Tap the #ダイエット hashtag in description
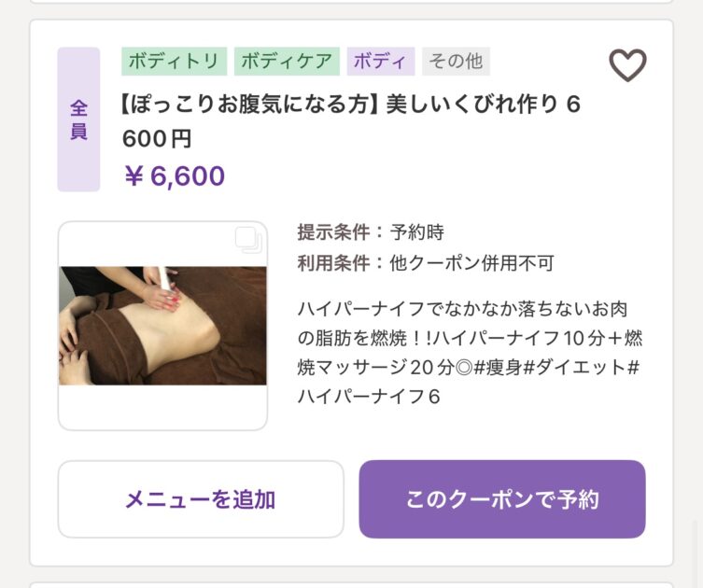 click(575, 368)
